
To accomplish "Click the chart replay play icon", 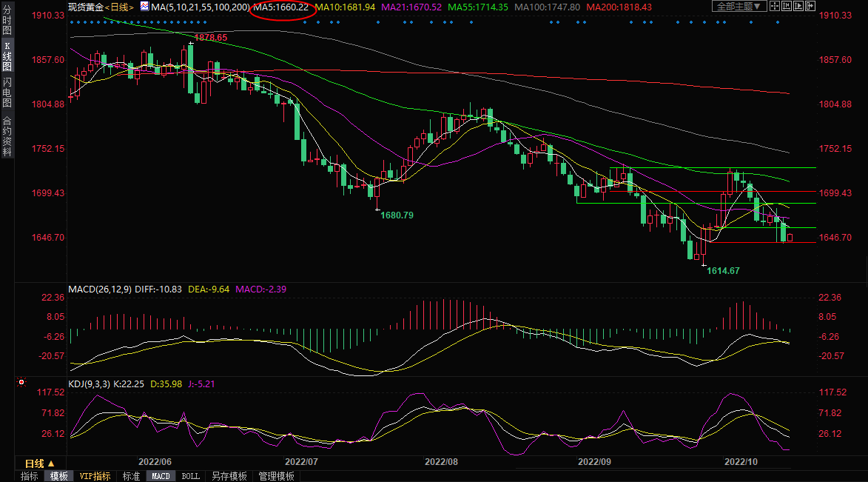I will 798,6.
